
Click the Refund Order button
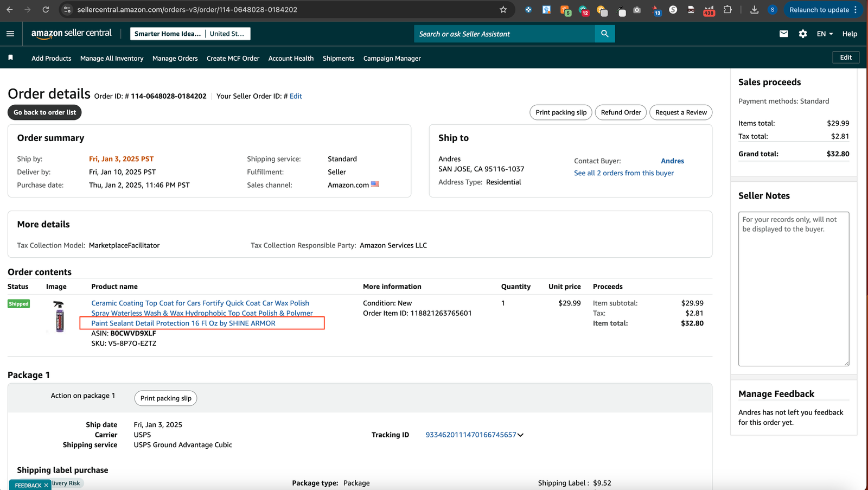pyautogui.click(x=621, y=112)
